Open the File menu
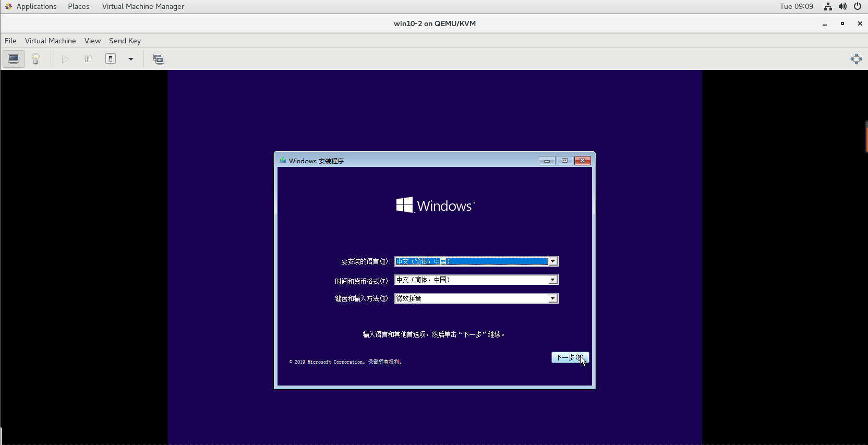Screen dimensions: 868x445 pyautogui.click(x=10, y=41)
